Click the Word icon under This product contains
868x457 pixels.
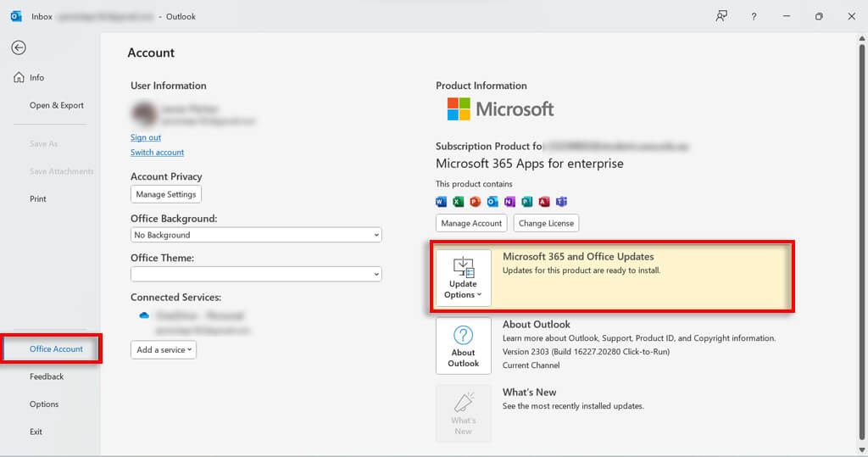point(441,202)
